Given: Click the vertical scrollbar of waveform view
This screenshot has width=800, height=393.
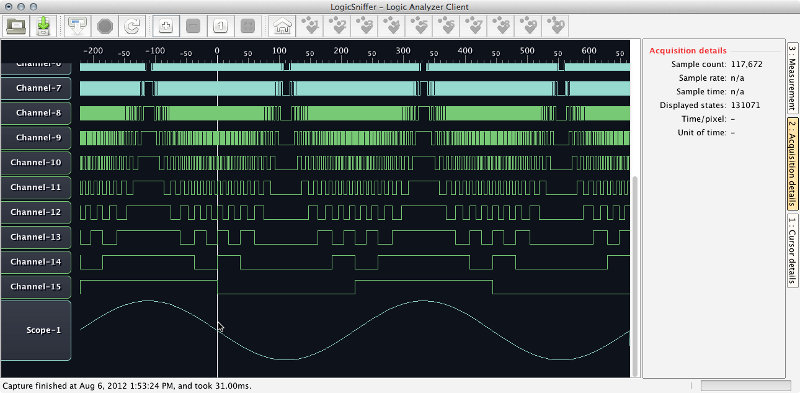Looking at the screenshot, I should tap(635, 276).
